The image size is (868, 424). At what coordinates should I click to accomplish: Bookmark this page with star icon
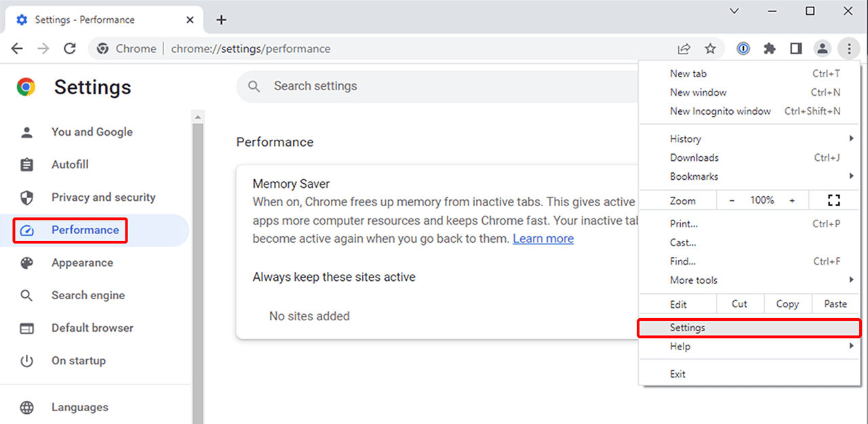[x=710, y=49]
